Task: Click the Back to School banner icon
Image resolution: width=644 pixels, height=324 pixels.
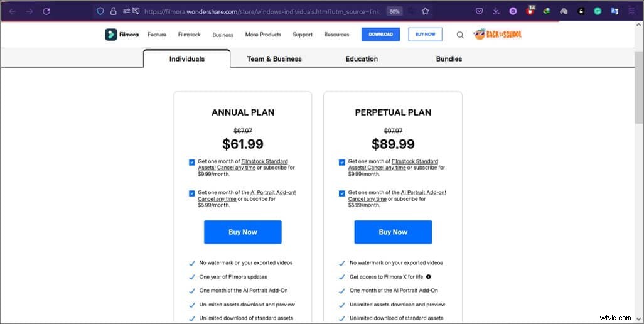Action: pyautogui.click(x=498, y=35)
